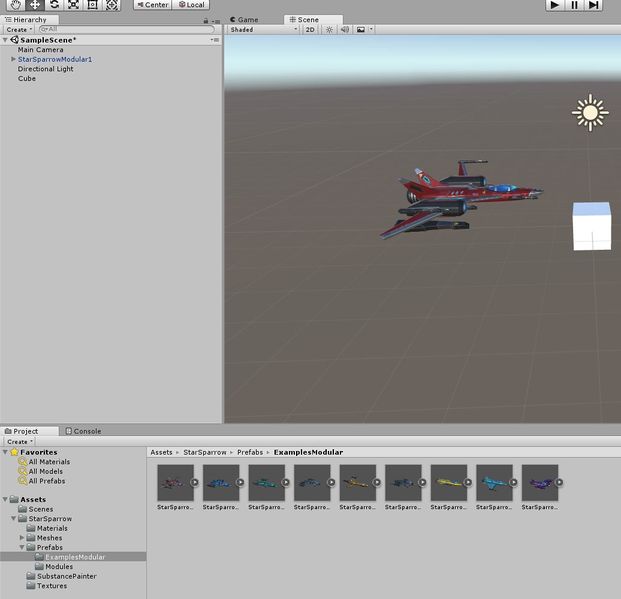Image resolution: width=621 pixels, height=599 pixels.
Task: Select the light-blue StarSparrow prefab thumbnail
Action: coord(494,483)
